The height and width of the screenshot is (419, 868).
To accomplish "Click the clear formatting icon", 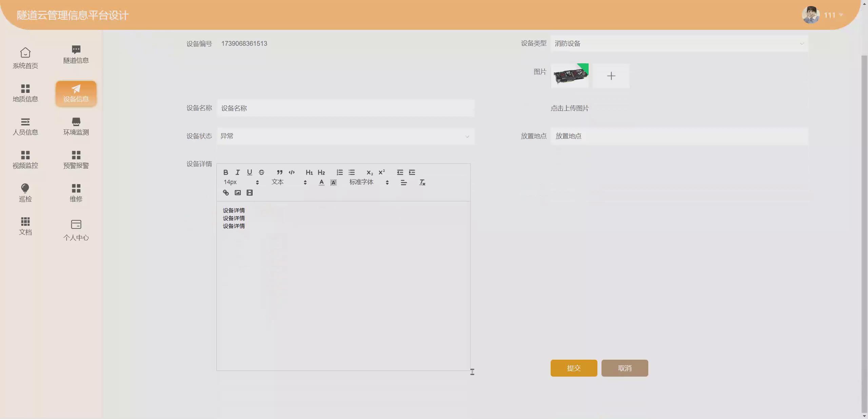I will [422, 182].
